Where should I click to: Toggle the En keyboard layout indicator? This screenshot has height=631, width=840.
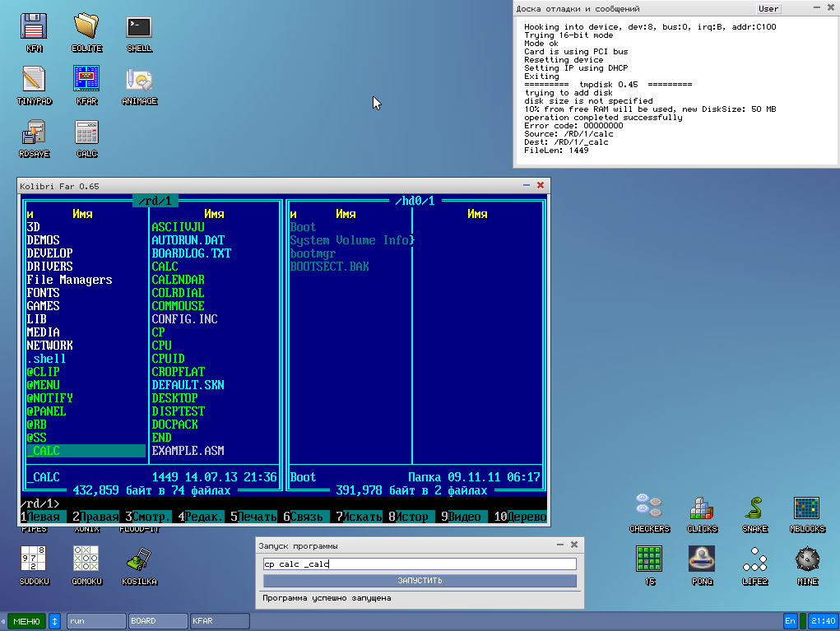point(791,621)
